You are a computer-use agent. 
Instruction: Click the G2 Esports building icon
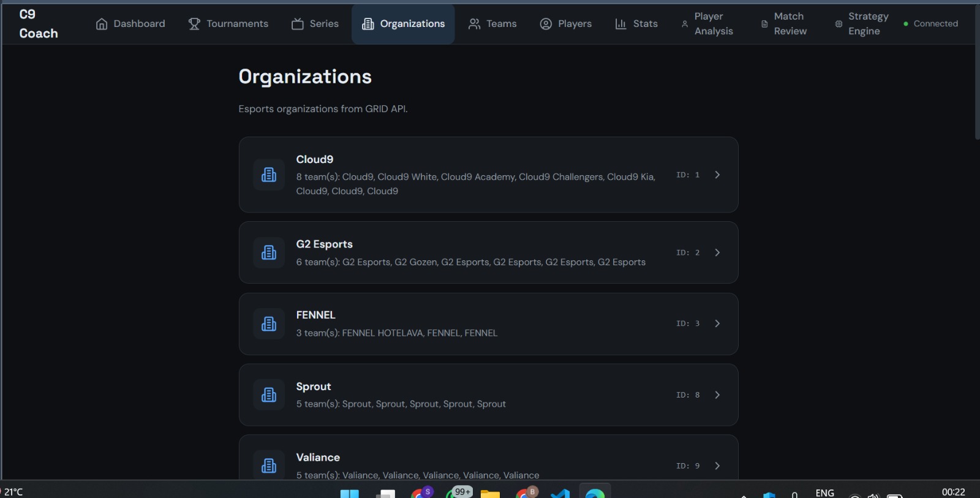click(269, 252)
